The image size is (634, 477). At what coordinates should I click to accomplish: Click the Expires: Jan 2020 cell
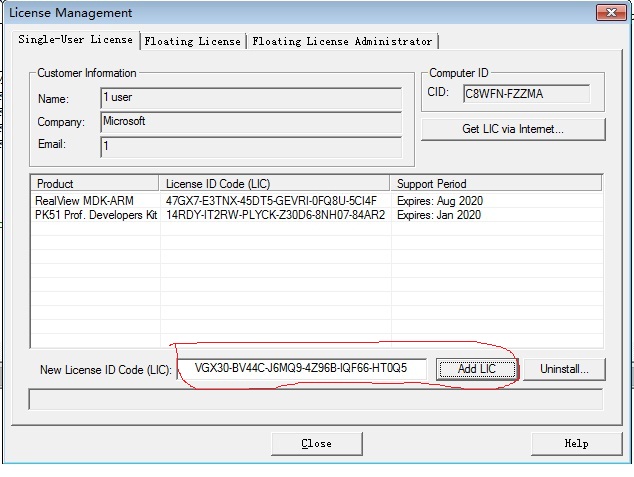point(439,215)
